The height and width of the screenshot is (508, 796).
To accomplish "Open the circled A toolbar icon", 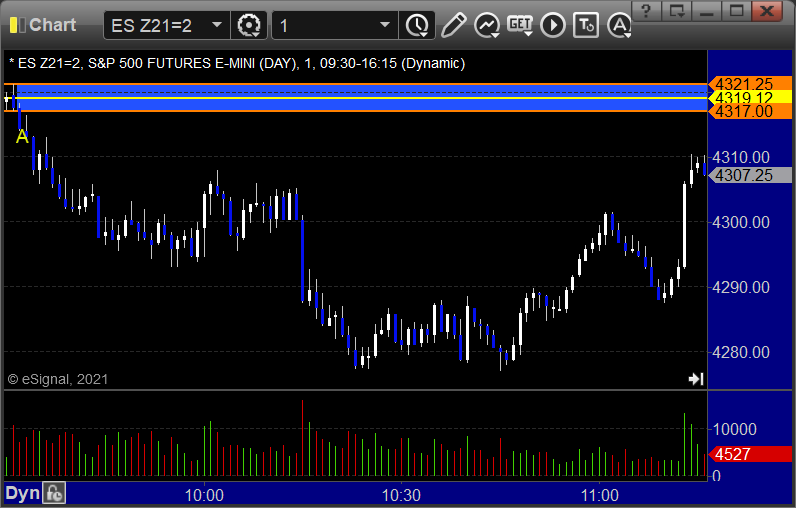I will [x=619, y=25].
